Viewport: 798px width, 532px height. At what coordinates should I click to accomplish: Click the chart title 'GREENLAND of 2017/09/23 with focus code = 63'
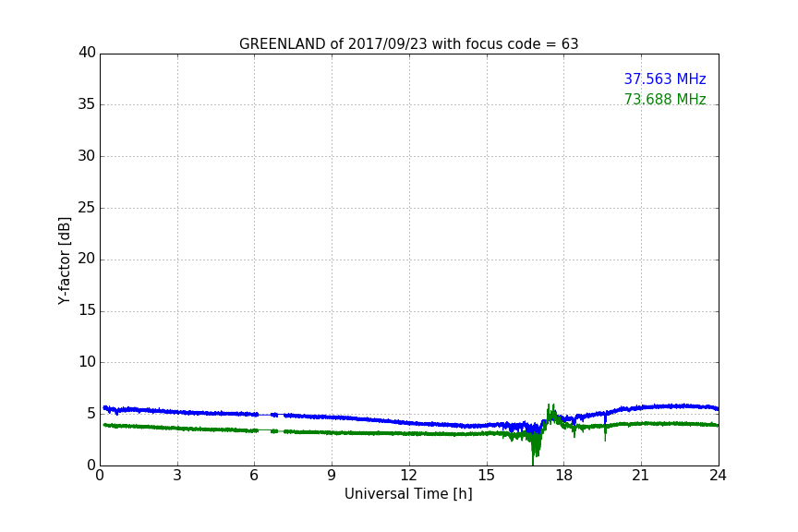tap(408, 44)
